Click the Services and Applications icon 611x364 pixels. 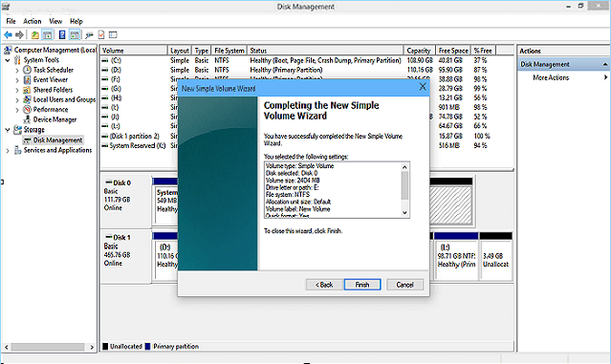pos(17,150)
